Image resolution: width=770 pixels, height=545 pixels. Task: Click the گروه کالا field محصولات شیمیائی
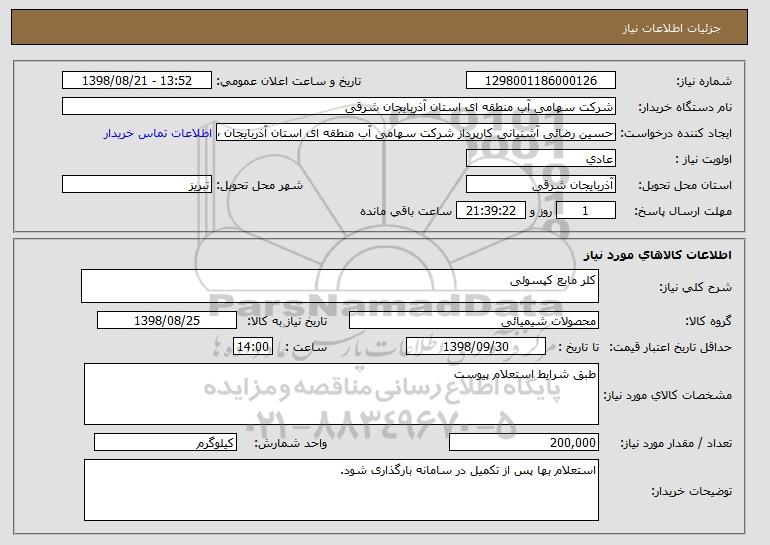click(474, 321)
